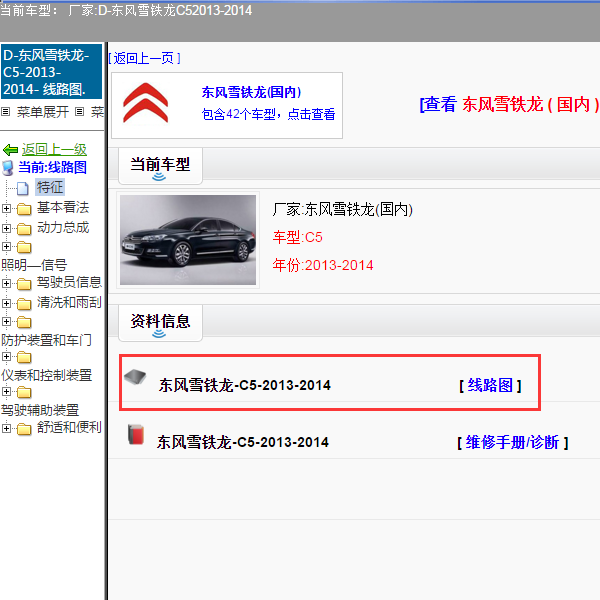Click the D-东风雪铁龙-C5-2013-2014- 线路图 sidebar header
This screenshot has width=600, height=600.
coord(52,72)
